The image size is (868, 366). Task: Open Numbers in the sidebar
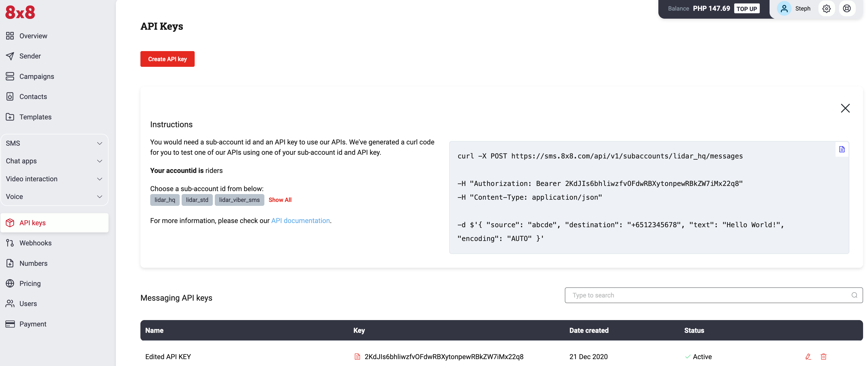point(33,263)
